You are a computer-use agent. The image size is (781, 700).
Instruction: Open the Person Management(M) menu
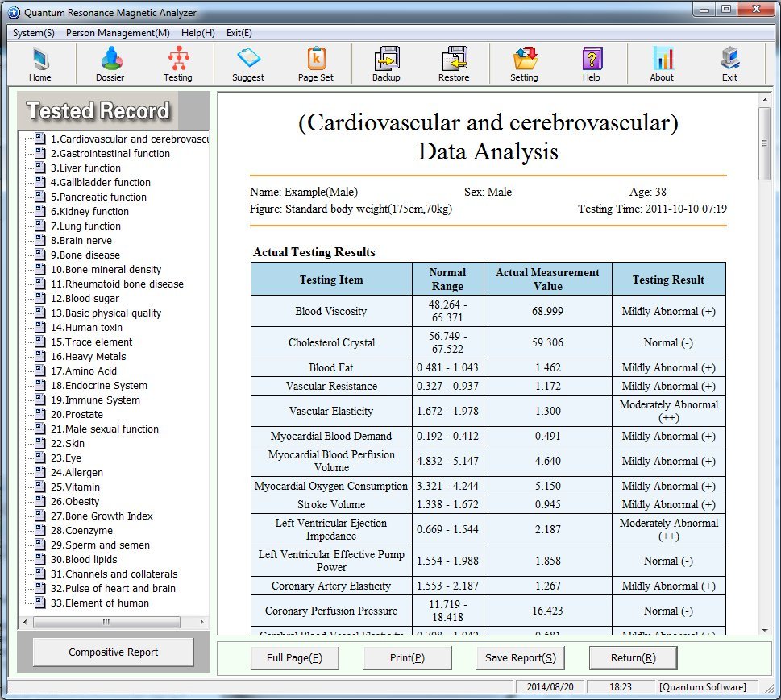(x=118, y=33)
